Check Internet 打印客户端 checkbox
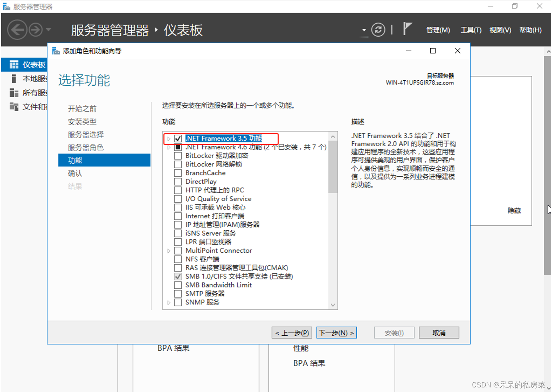 click(178, 216)
